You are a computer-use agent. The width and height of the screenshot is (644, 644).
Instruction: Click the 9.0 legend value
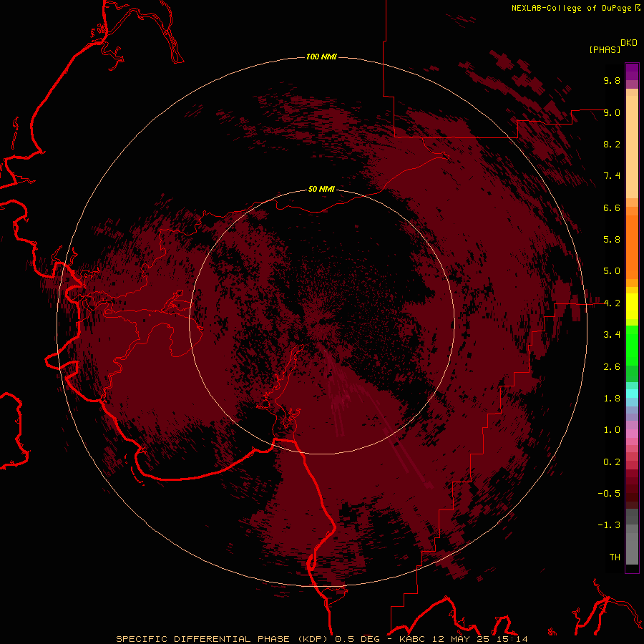click(612, 112)
